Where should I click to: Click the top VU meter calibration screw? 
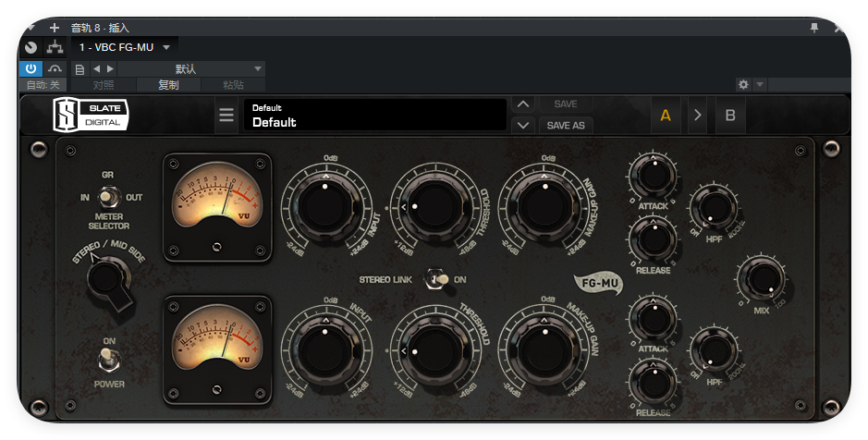pyautogui.click(x=217, y=247)
